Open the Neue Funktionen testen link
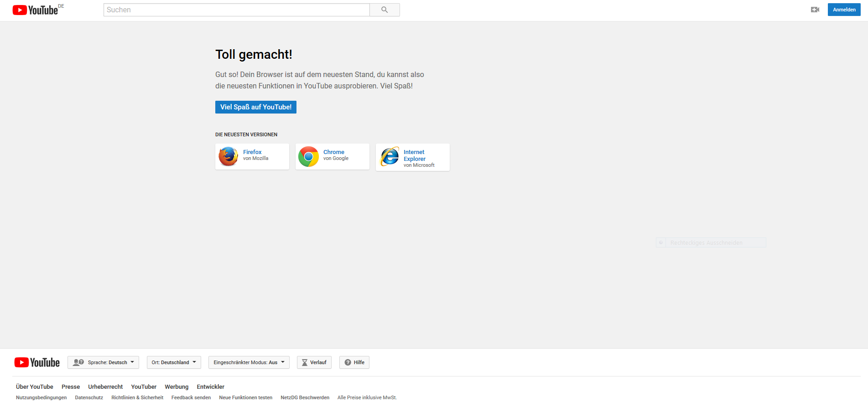Image resolution: width=868 pixels, height=407 pixels. 246,397
